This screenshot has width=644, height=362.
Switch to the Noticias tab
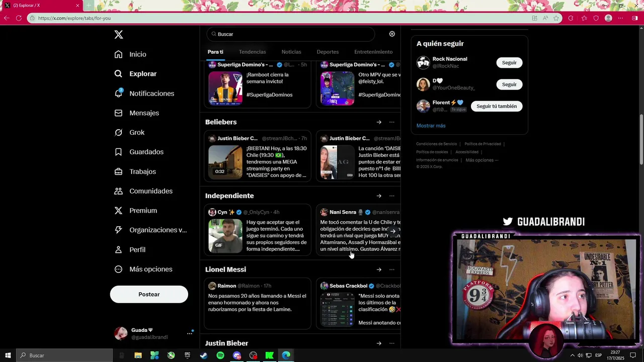(x=291, y=52)
